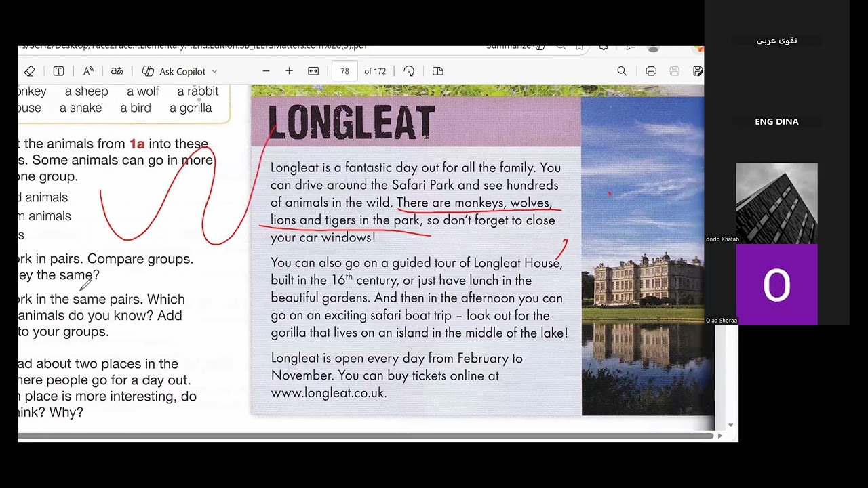Click the Summarize button in browser bar
The image size is (868, 488).
pyautogui.click(x=515, y=47)
